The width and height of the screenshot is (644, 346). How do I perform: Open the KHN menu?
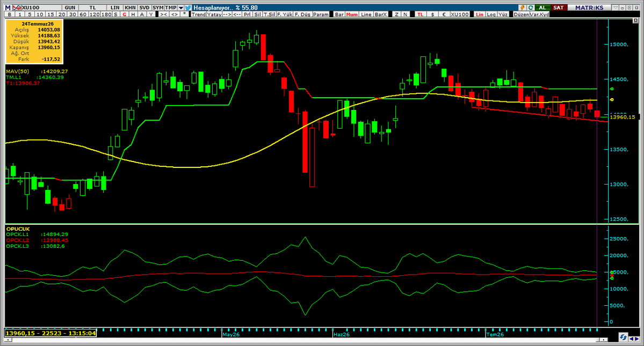(130, 8)
